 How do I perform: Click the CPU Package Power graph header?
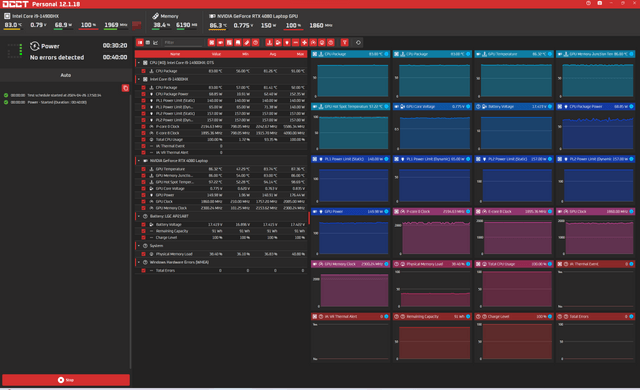click(596, 106)
